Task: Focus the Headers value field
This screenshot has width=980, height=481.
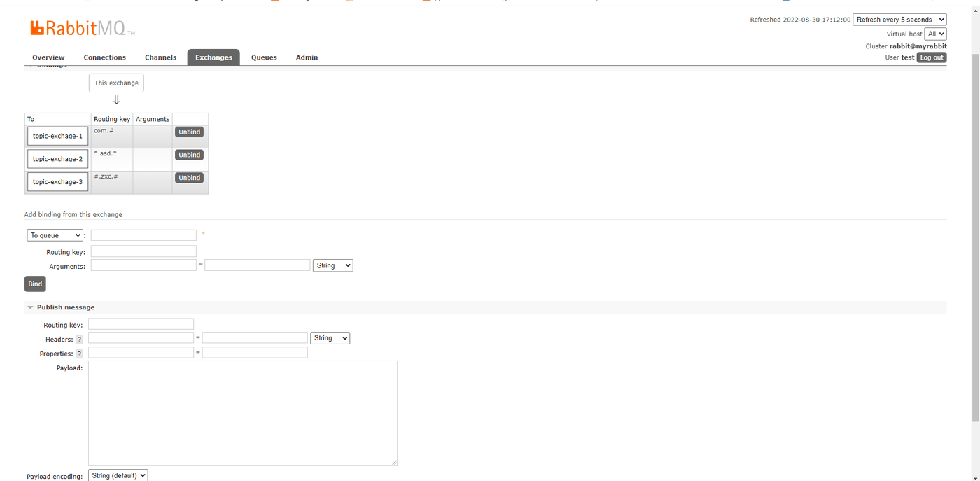Action: coord(255,338)
